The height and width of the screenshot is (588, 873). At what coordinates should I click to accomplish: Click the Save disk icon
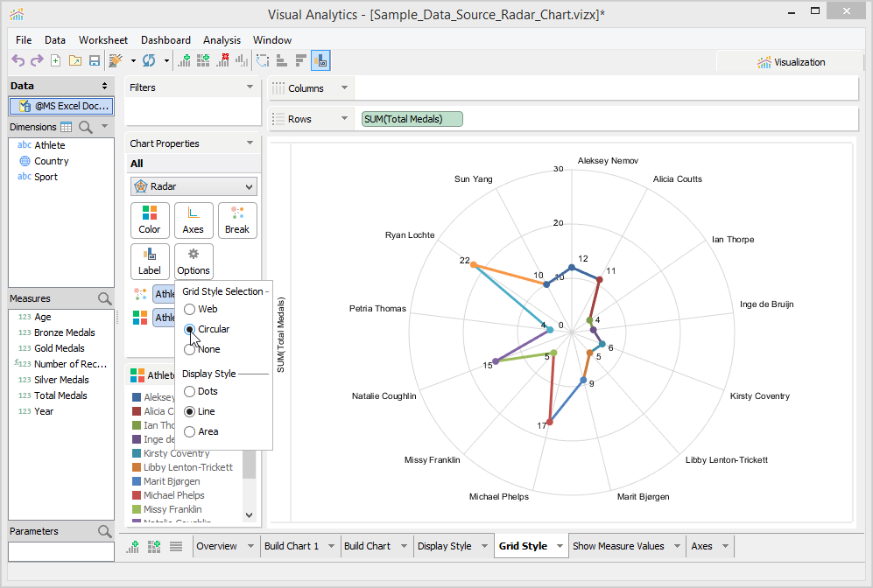click(94, 60)
